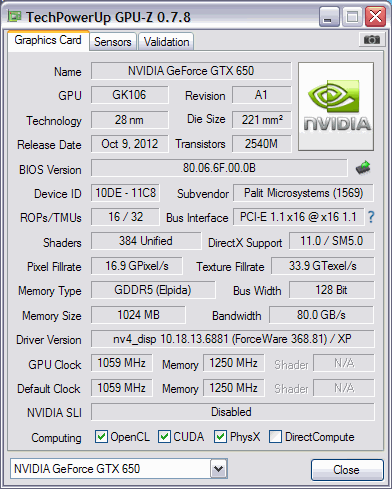This screenshot has width=392, height=489.
Task: Click the NVIDIA vendor logo
Action: point(336,106)
